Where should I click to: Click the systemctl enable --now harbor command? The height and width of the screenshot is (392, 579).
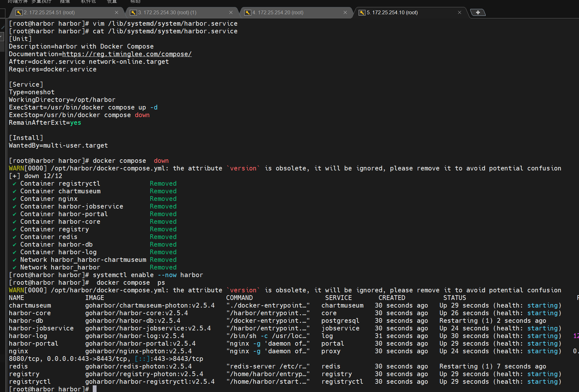tap(148, 275)
